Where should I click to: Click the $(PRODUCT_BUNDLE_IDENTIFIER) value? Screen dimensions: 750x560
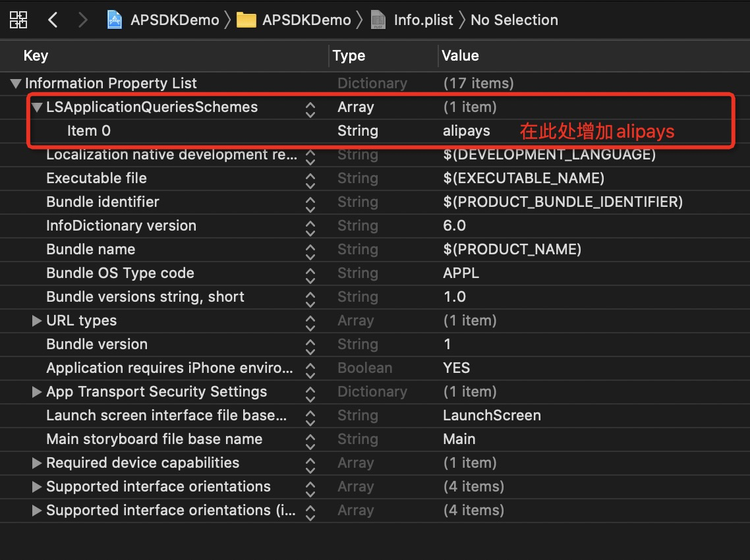coord(563,202)
